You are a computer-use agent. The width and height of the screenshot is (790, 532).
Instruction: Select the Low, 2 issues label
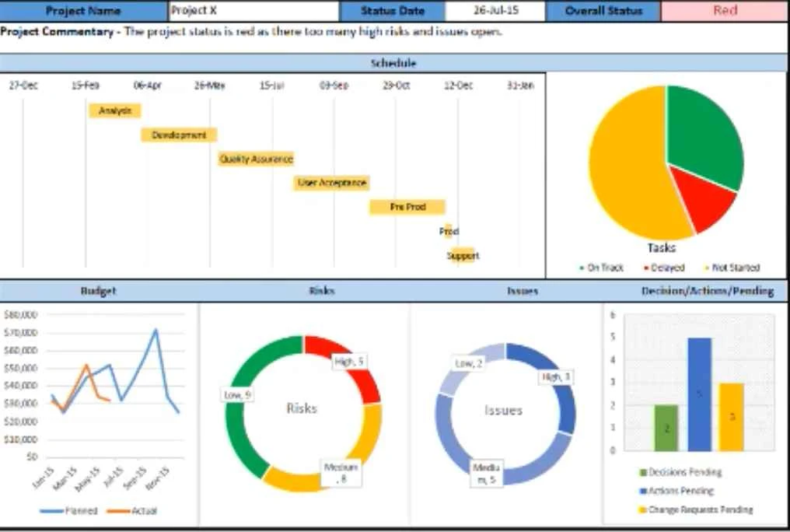(x=469, y=363)
